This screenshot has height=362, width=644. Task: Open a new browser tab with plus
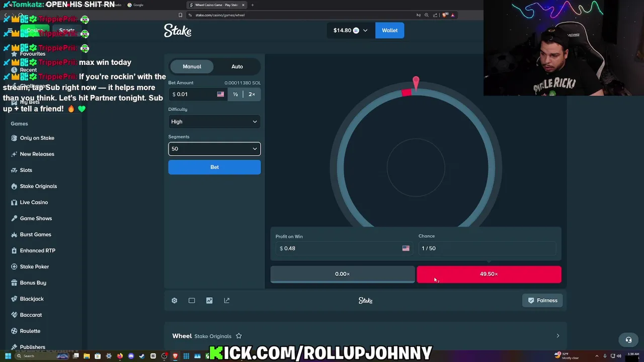253,5
